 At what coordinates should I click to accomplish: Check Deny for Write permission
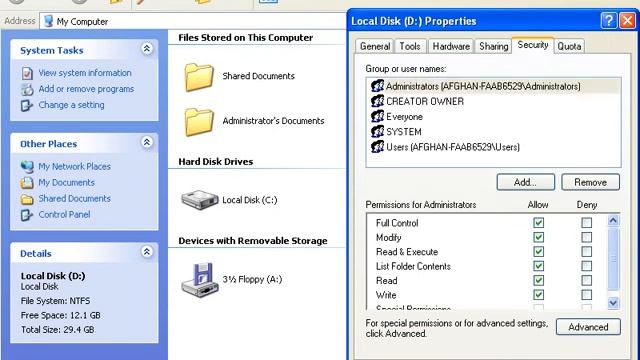click(587, 295)
